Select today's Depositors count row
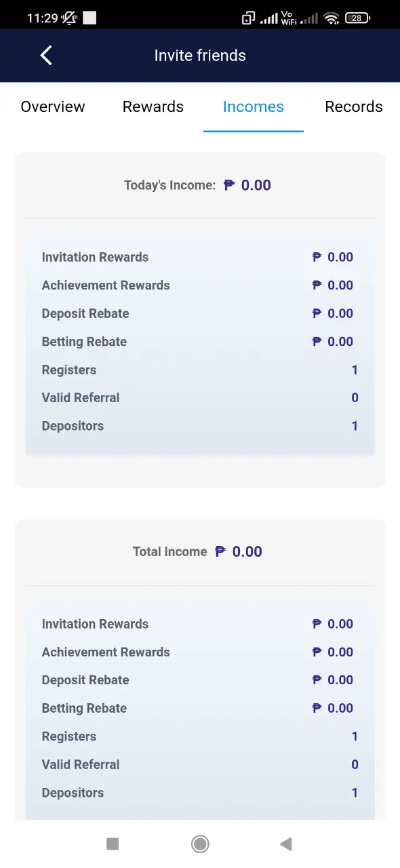 tap(200, 426)
